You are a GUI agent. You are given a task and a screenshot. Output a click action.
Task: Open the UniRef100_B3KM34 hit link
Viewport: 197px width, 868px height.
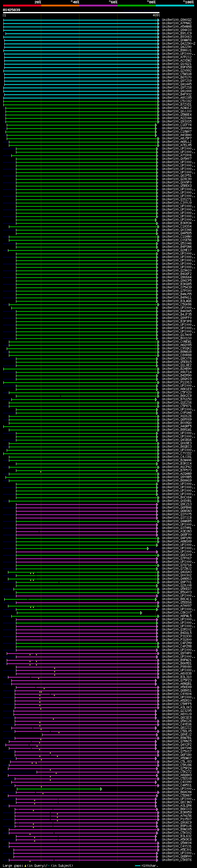177,223
